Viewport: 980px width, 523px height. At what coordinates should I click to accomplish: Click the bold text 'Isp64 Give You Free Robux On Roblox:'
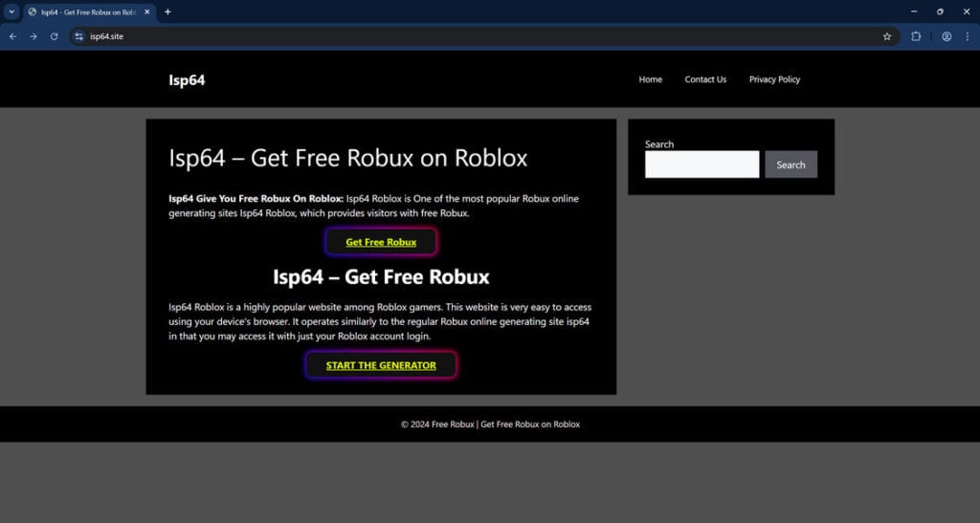point(256,199)
